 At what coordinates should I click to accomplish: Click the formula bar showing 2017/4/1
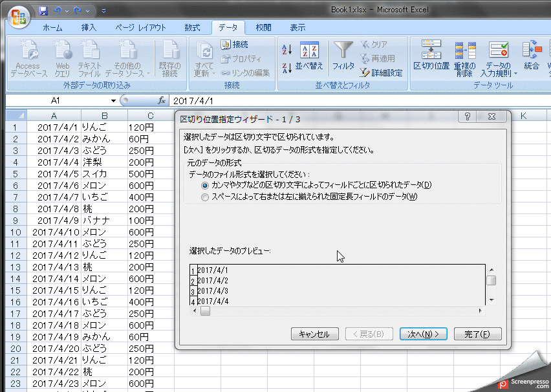pos(358,101)
